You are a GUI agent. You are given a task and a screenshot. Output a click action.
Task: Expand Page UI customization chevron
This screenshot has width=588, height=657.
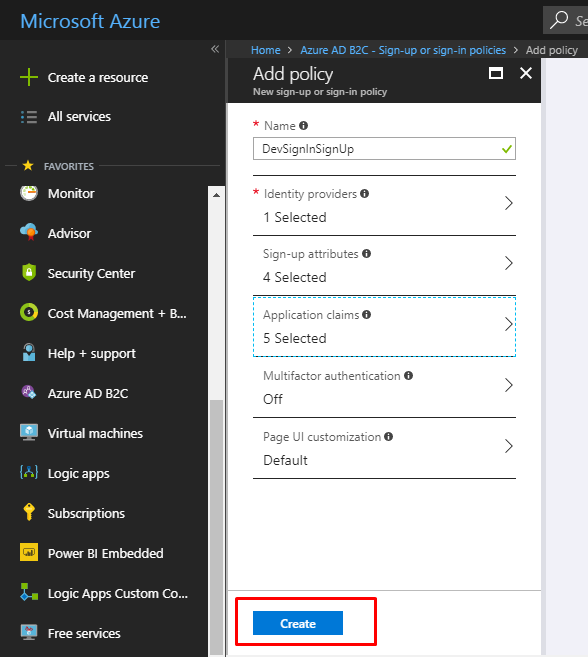[x=508, y=446]
